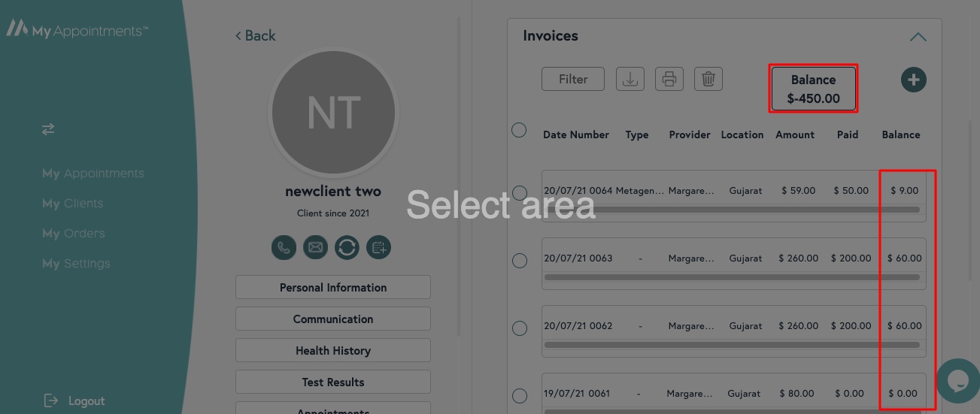Download invoices using the download icon
This screenshot has height=414, width=980.
pos(630,79)
